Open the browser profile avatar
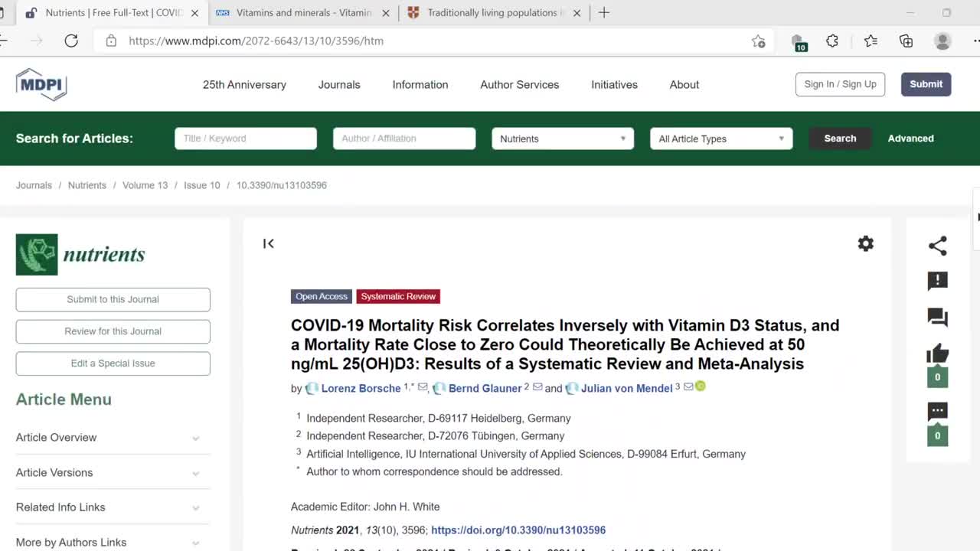 point(942,41)
